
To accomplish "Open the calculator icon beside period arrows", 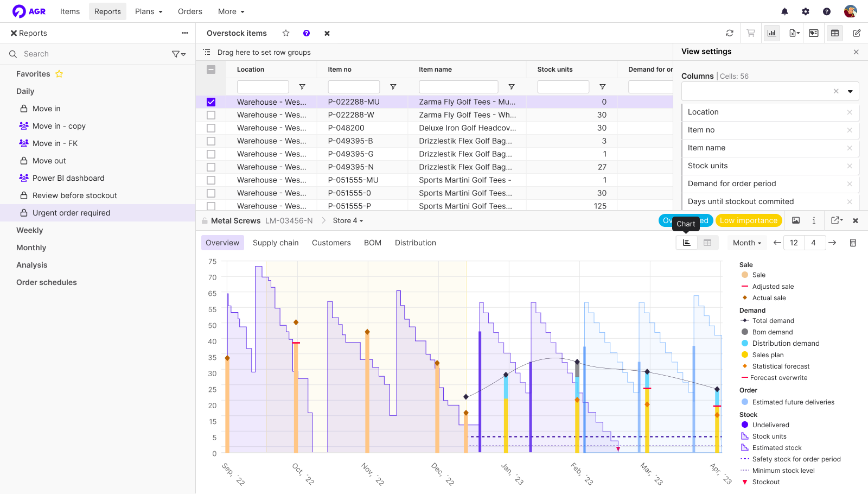I will pyautogui.click(x=853, y=243).
